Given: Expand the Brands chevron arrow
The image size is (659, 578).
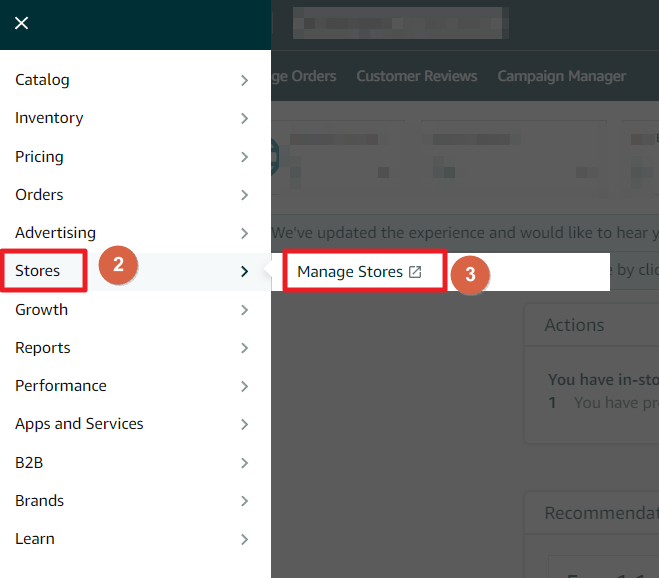Looking at the screenshot, I should click(x=245, y=501).
